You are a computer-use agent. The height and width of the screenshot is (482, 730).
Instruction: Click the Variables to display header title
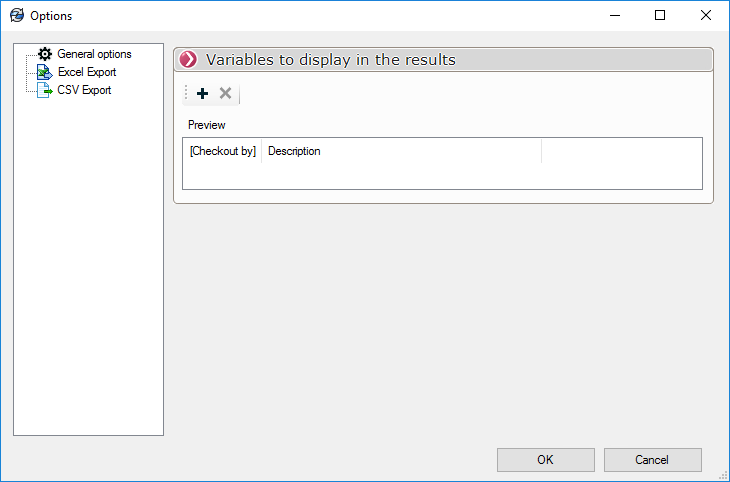(x=330, y=60)
